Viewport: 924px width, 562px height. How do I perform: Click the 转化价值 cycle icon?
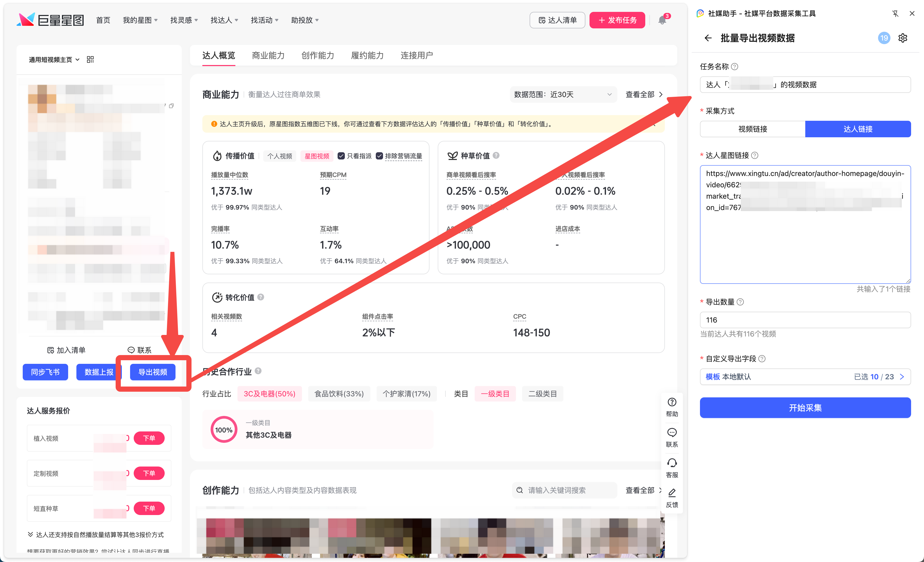pyautogui.click(x=217, y=297)
